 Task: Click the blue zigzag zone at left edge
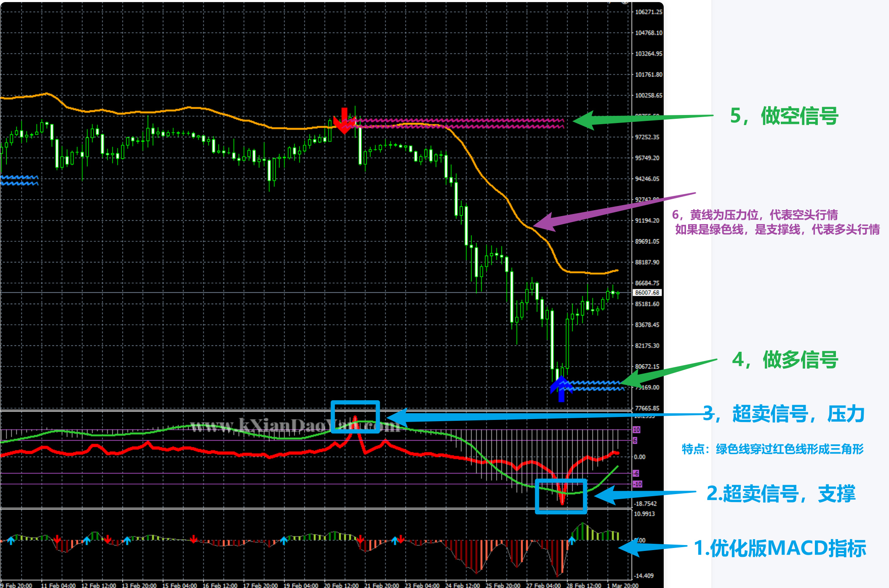19,180
